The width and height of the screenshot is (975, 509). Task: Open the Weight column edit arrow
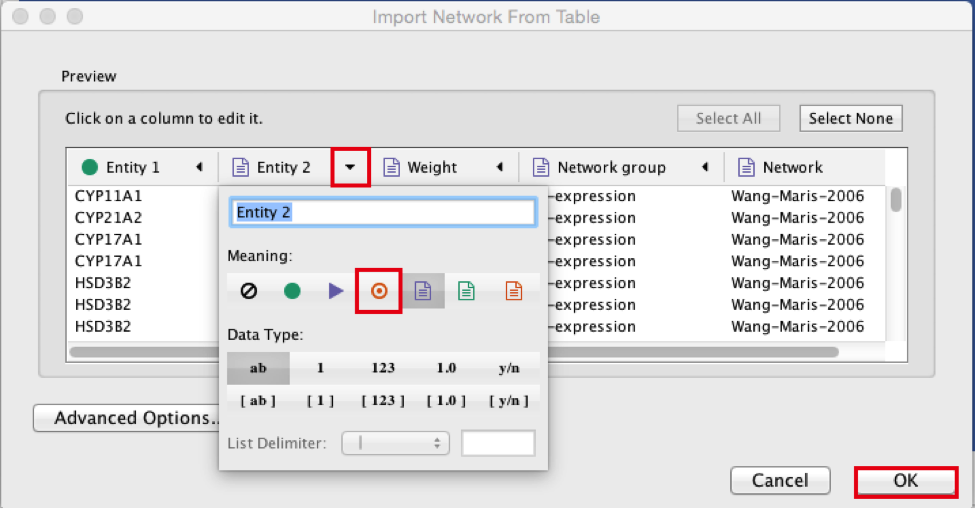499,167
